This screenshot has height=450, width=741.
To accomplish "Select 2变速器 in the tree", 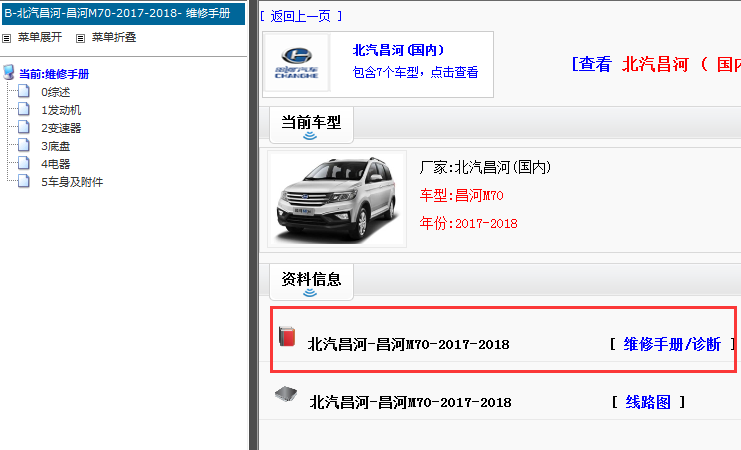I will [x=61, y=128].
